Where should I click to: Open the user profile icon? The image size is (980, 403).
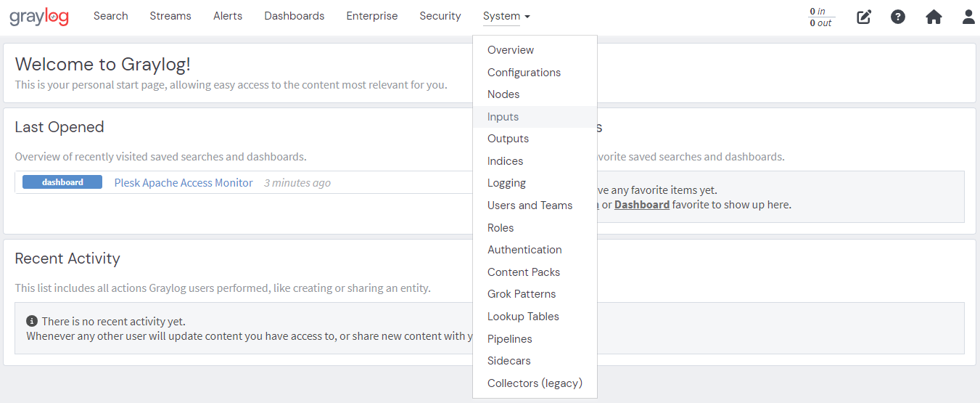[968, 17]
